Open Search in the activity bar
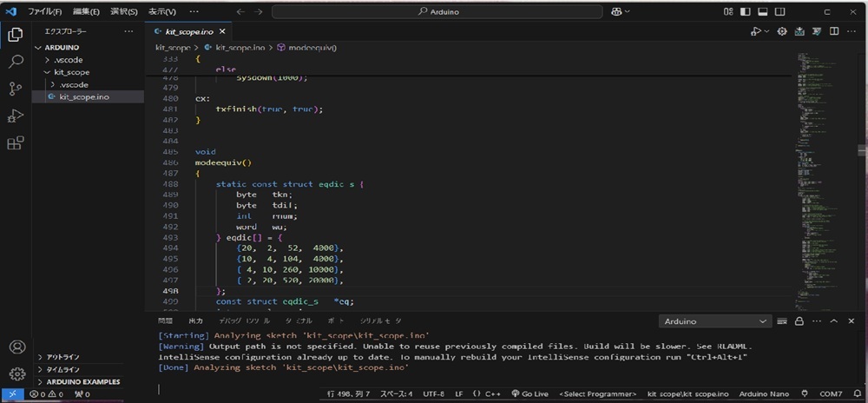The width and height of the screenshot is (868, 403). pos(16,62)
